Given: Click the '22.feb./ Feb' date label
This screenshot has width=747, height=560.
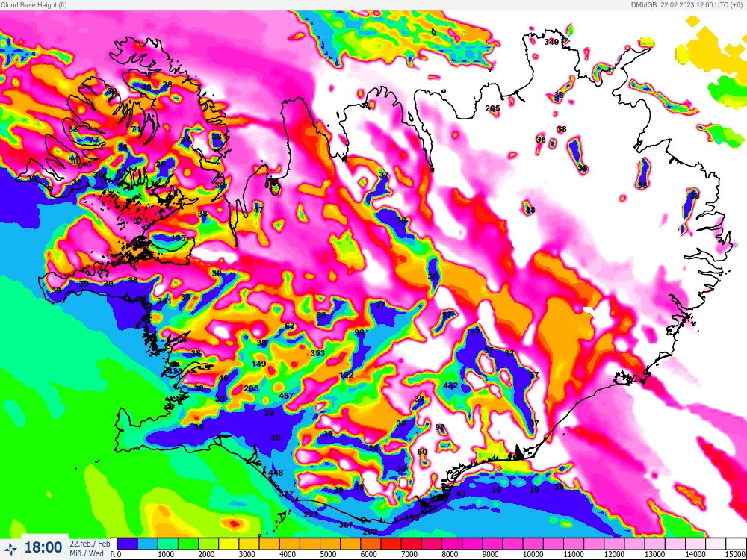Looking at the screenshot, I should pyautogui.click(x=90, y=544).
